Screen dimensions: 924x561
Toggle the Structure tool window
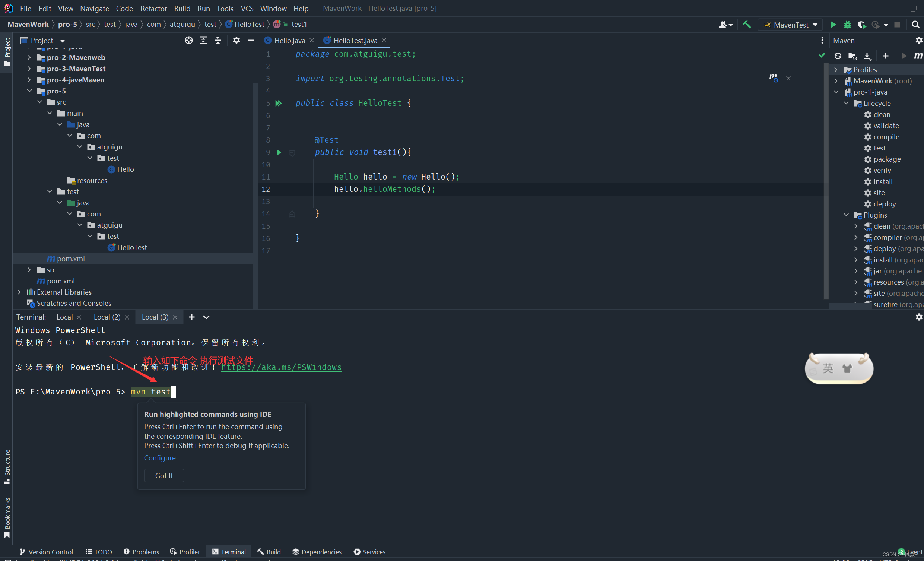pyautogui.click(x=7, y=467)
